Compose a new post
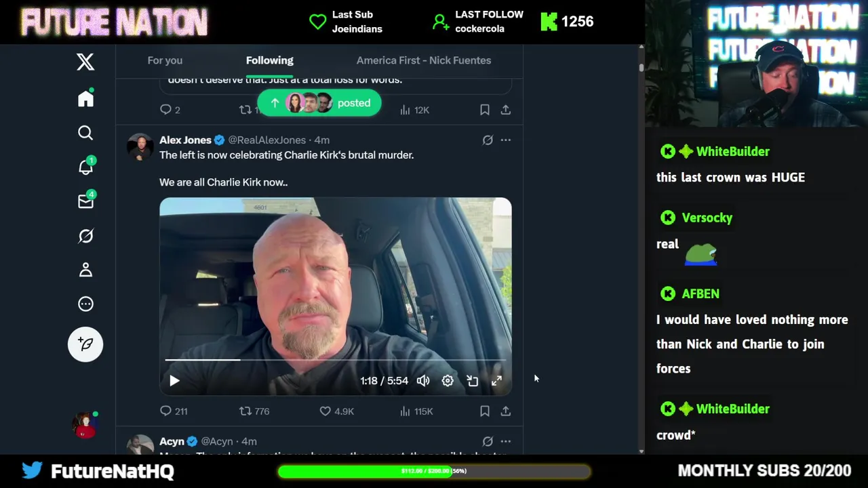This screenshot has width=868, height=488. (85, 344)
